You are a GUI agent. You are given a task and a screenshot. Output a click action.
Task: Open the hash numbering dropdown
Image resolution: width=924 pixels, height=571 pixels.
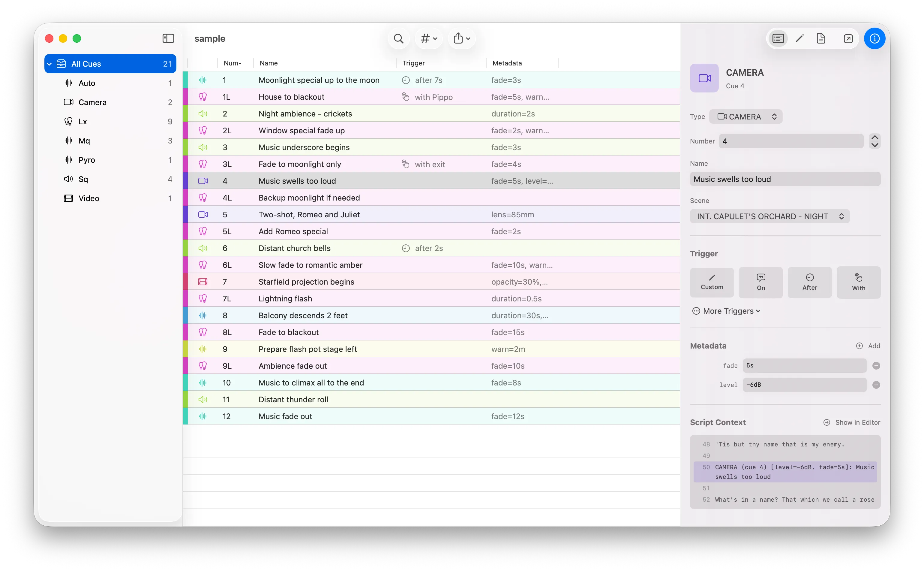point(429,38)
